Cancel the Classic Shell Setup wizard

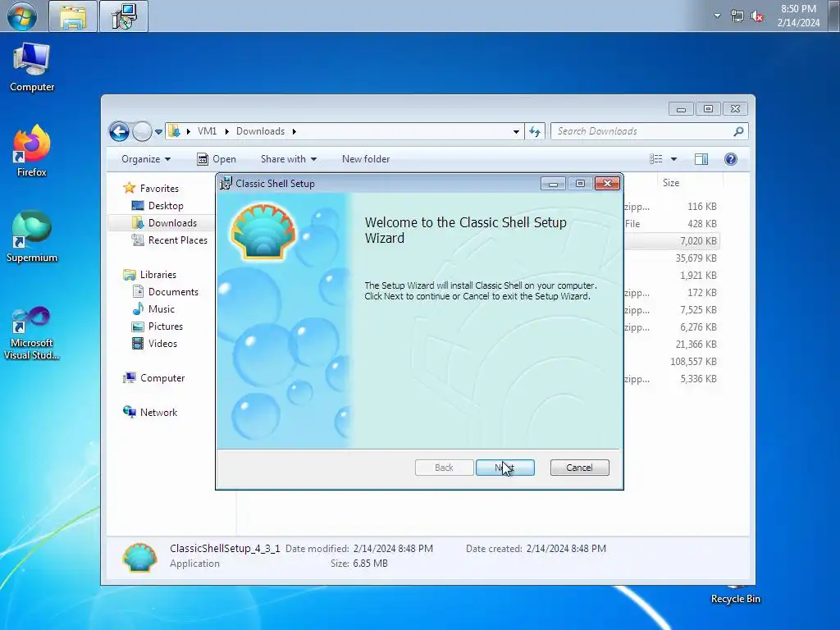coord(579,468)
